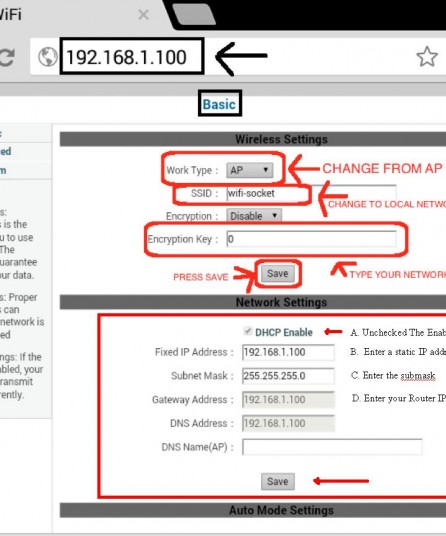Viewport: 446px width, 536px height.
Task: Click the Subnet Mask field
Action: (288, 376)
